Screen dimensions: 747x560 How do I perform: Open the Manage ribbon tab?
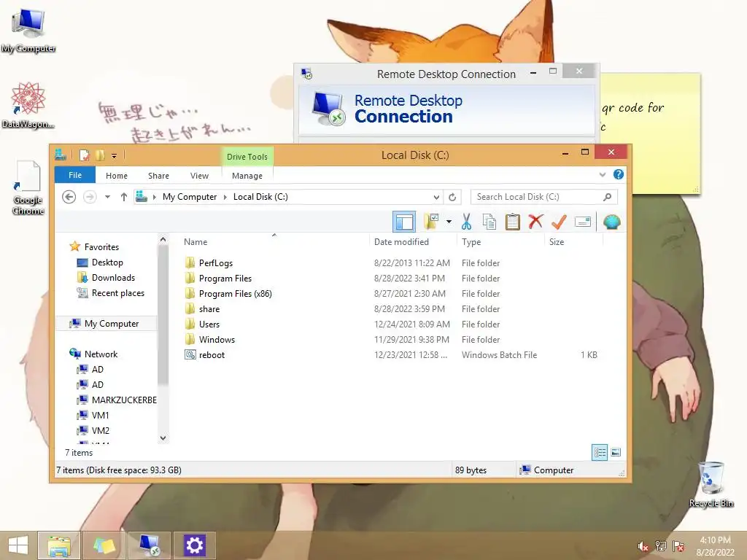pyautogui.click(x=247, y=176)
